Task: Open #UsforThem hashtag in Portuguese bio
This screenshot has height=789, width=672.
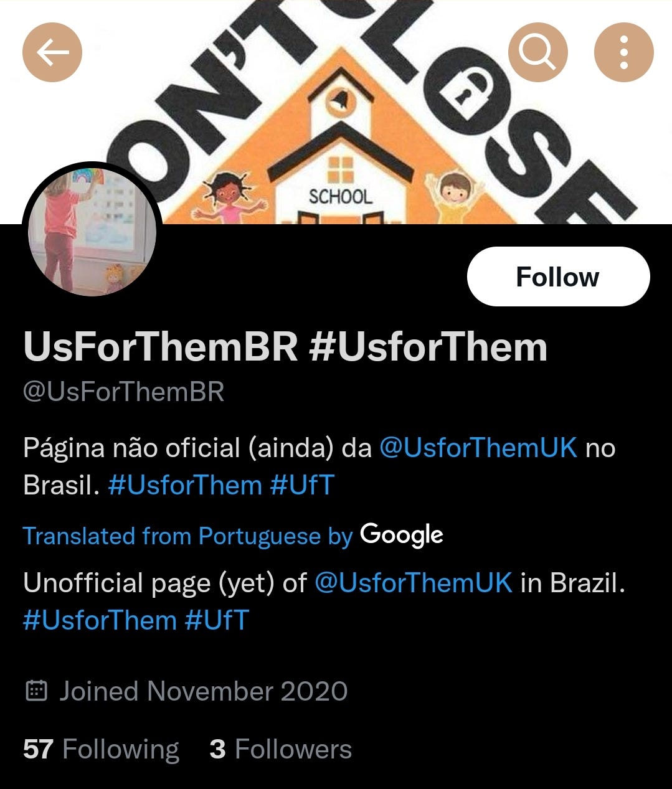Action: click(x=185, y=485)
